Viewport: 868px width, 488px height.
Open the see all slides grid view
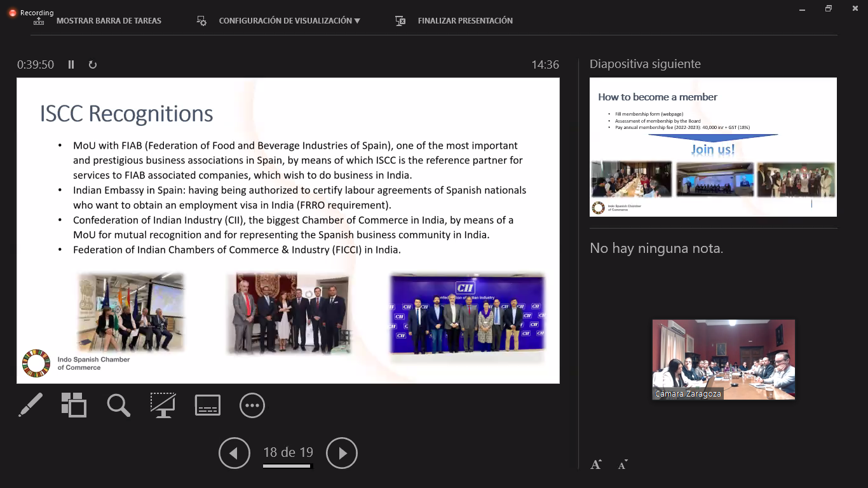pos(74,405)
